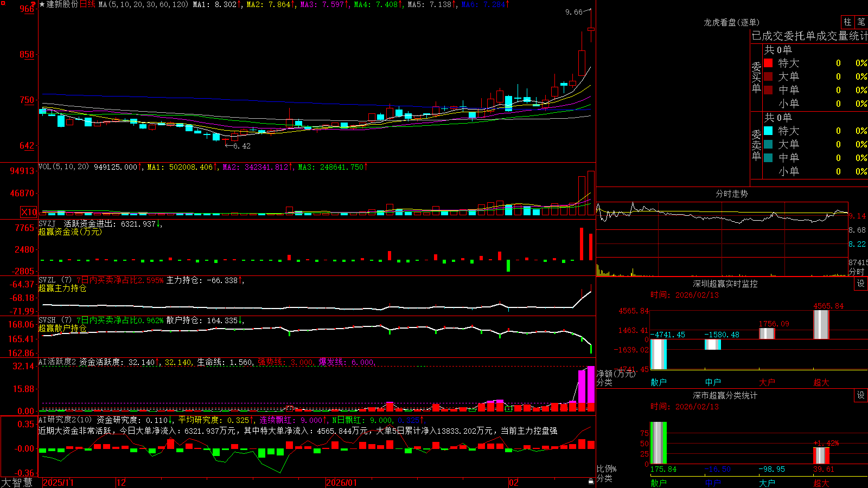Click the 资金活跃度: 32.140 value

pos(119,362)
